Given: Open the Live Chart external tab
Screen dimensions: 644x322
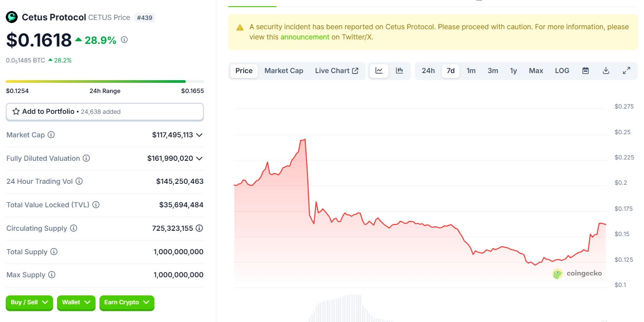Looking at the screenshot, I should click(337, 71).
